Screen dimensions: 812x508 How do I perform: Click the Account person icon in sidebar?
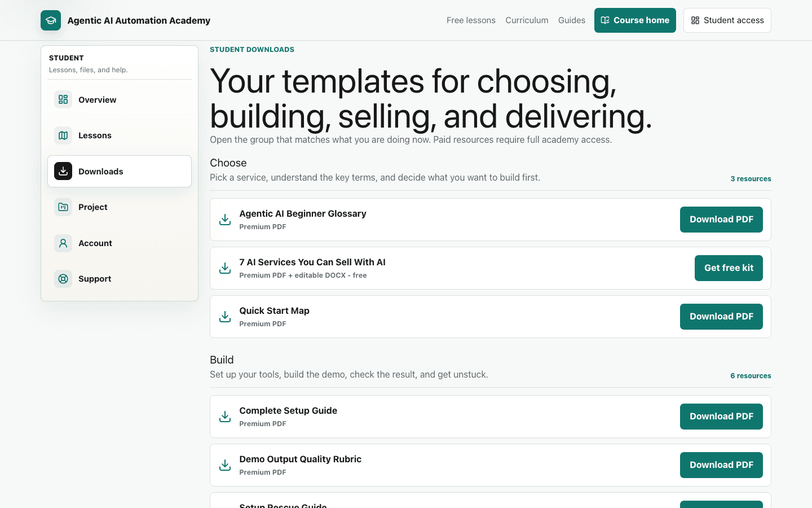coord(63,243)
